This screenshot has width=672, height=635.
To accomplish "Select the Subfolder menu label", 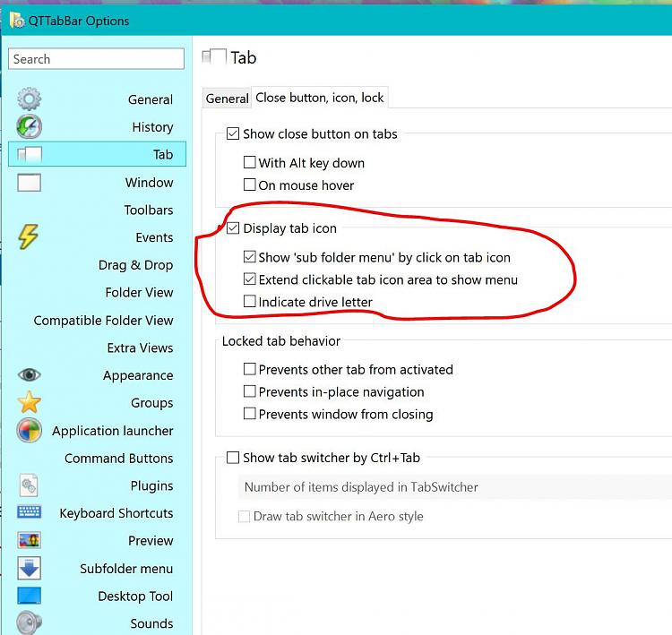I will [126, 569].
